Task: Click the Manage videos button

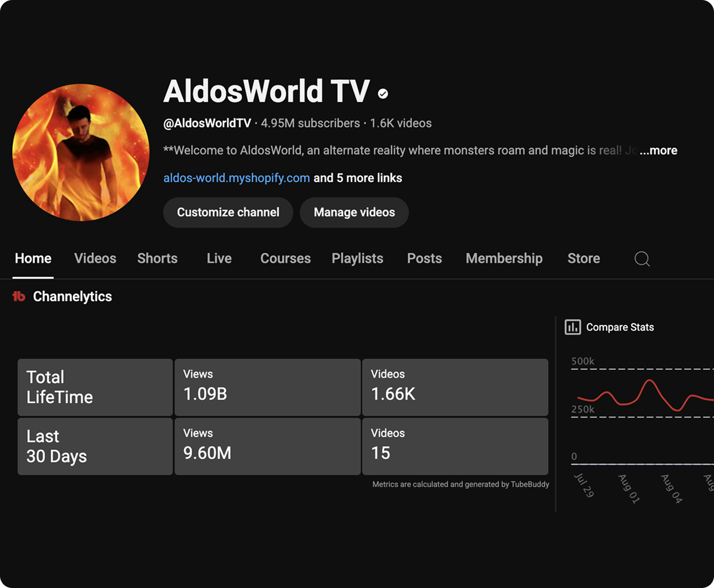Action: 354,212
